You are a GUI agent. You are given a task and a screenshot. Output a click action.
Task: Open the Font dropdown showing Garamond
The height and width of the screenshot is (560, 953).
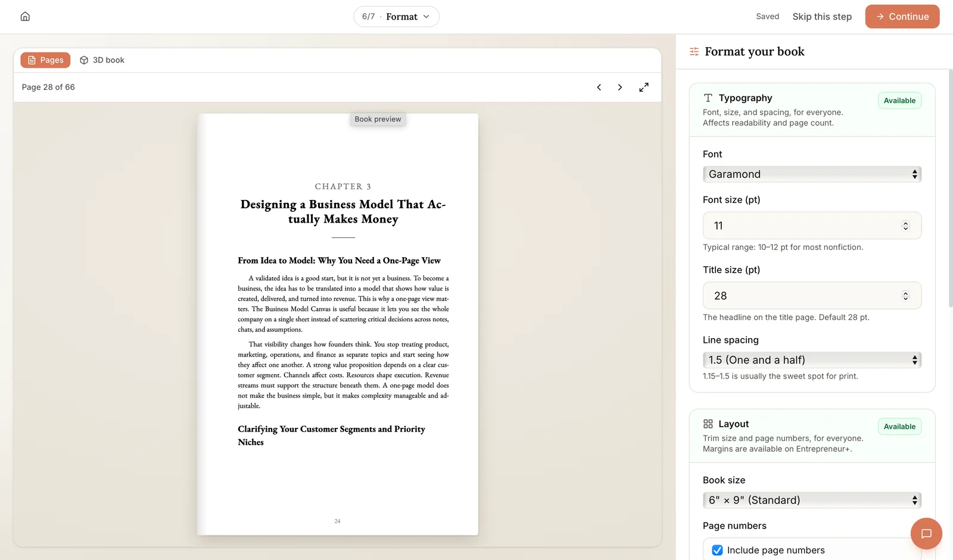click(812, 174)
